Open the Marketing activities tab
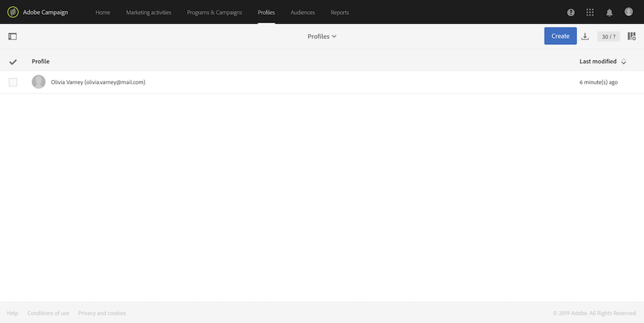644x323 pixels. point(148,12)
